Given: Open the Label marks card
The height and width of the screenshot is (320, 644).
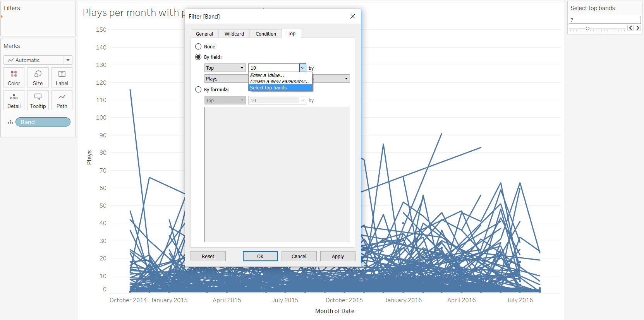Looking at the screenshot, I should click(62, 77).
